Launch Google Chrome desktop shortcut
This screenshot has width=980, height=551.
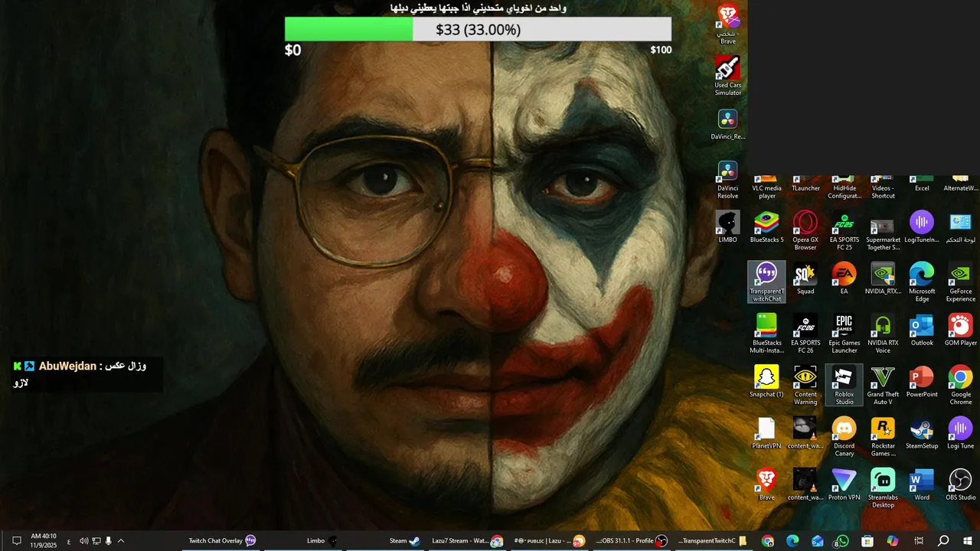tap(961, 386)
